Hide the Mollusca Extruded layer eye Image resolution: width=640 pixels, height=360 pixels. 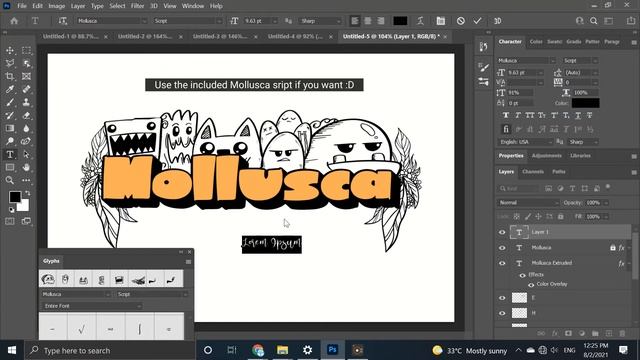click(502, 263)
